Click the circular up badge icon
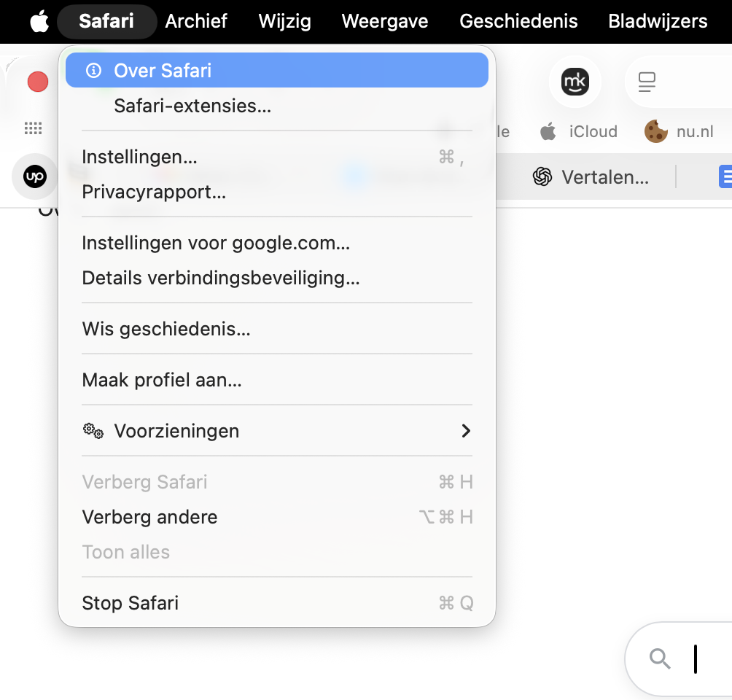732x700 pixels. click(x=34, y=176)
